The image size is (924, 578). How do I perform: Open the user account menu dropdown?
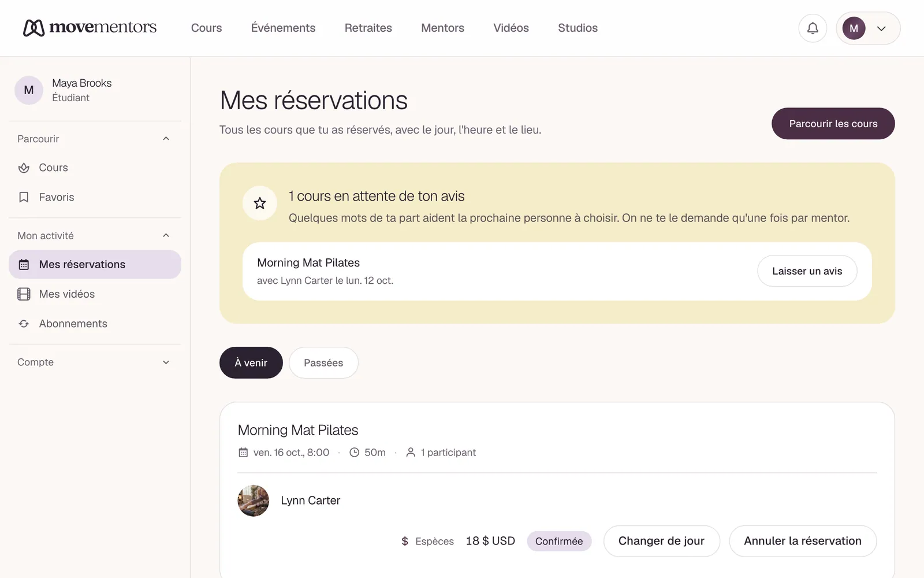point(868,28)
